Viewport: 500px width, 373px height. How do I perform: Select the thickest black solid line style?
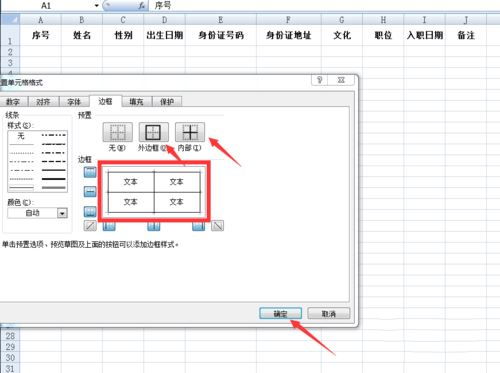53,179
